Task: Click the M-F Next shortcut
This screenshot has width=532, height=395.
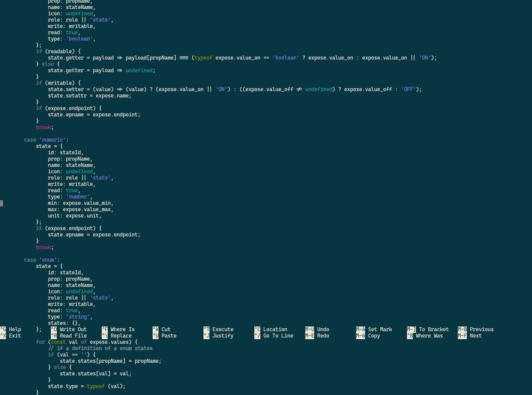Action: pyautogui.click(x=470, y=336)
